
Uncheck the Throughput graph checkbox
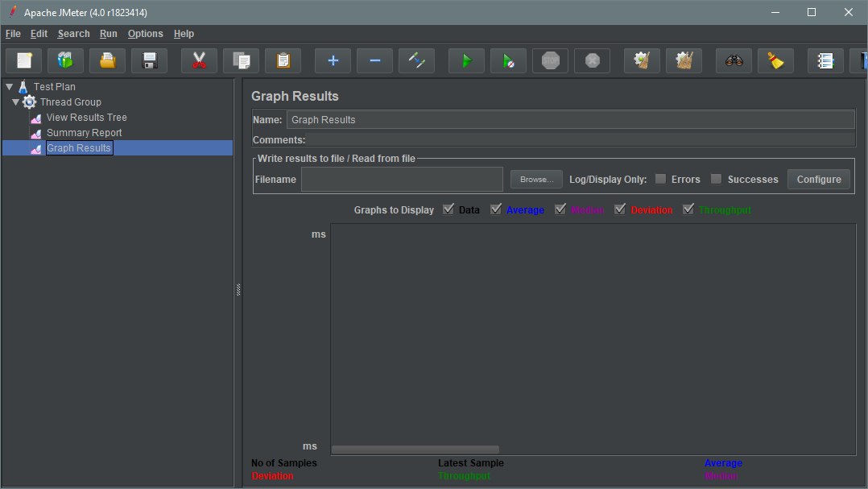688,209
